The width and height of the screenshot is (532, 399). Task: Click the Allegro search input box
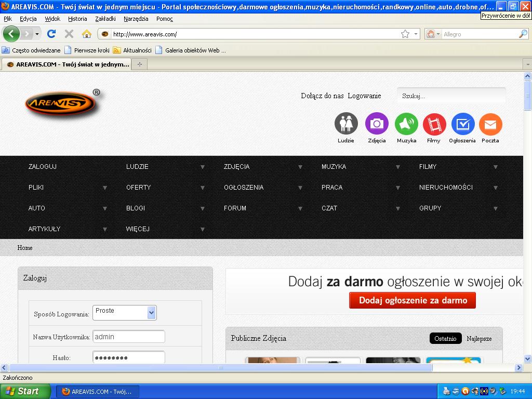(x=480, y=34)
